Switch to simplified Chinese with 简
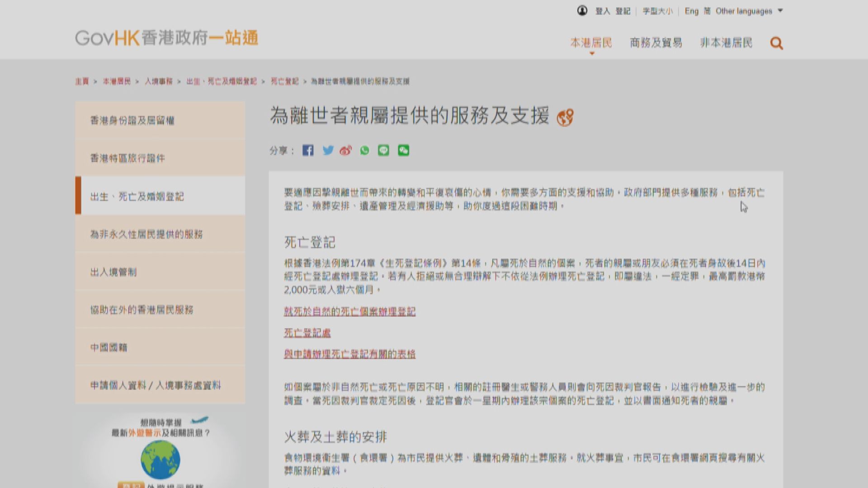 [x=708, y=11]
